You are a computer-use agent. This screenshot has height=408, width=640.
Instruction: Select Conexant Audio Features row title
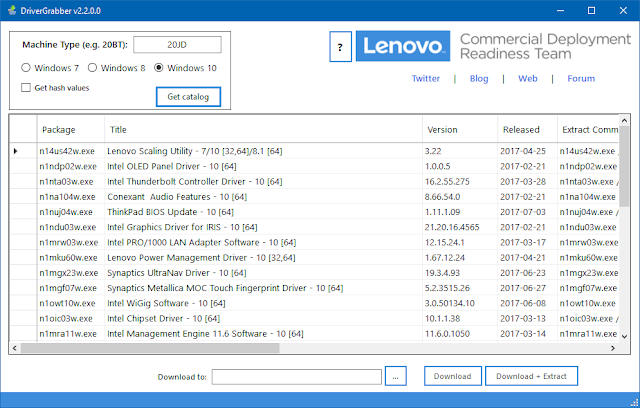pos(263,197)
